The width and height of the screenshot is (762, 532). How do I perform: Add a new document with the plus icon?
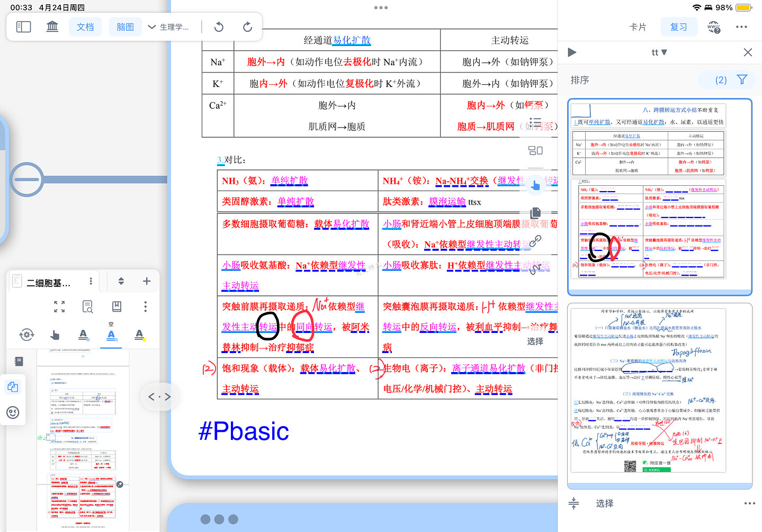pyautogui.click(x=147, y=281)
